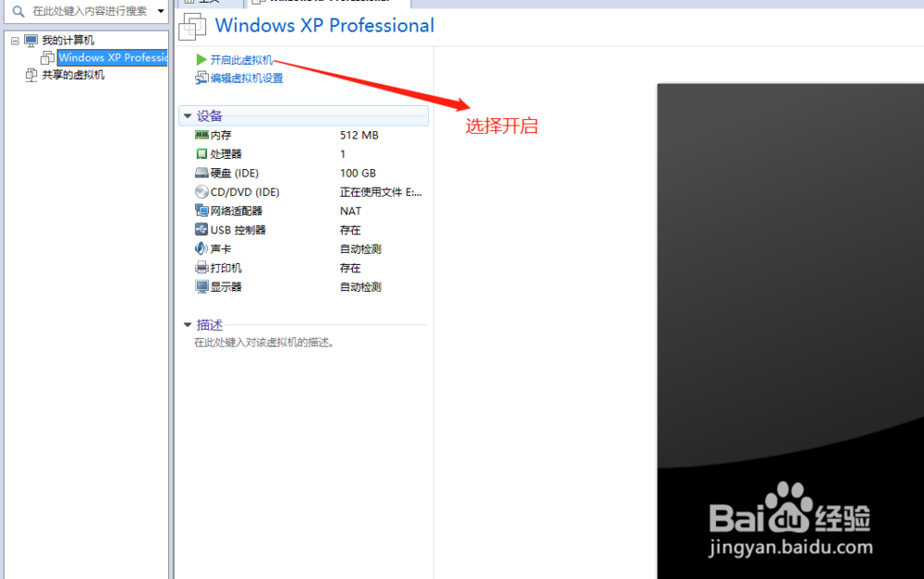Click the NAT network adapter value

pyautogui.click(x=350, y=211)
